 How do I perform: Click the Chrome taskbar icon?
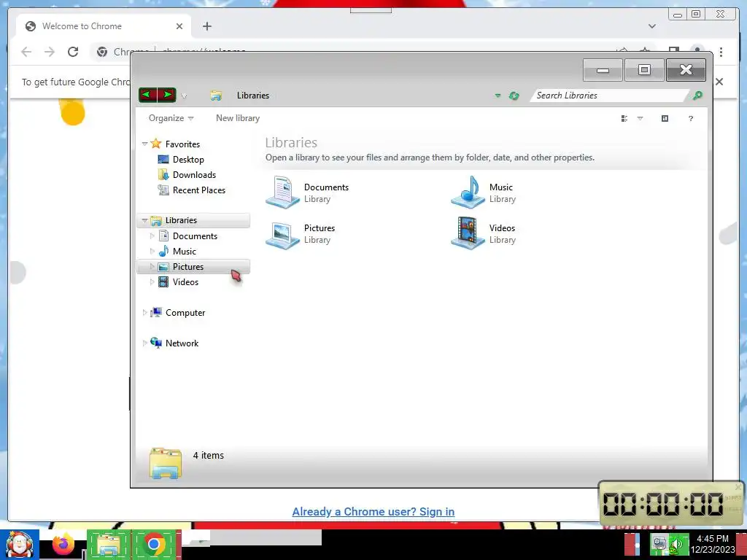pos(153,545)
